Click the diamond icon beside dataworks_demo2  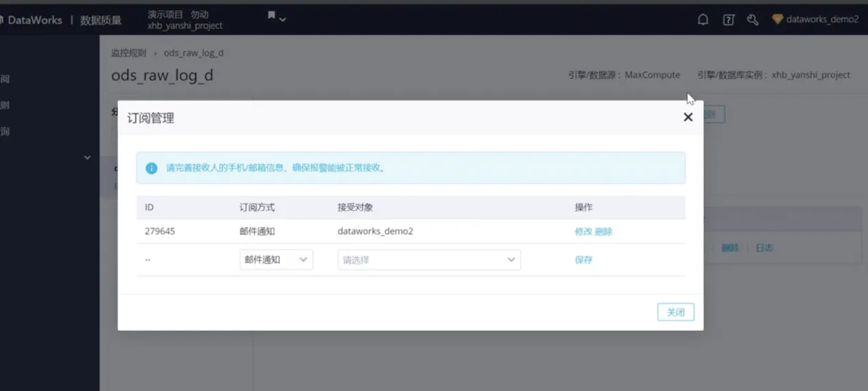[778, 19]
